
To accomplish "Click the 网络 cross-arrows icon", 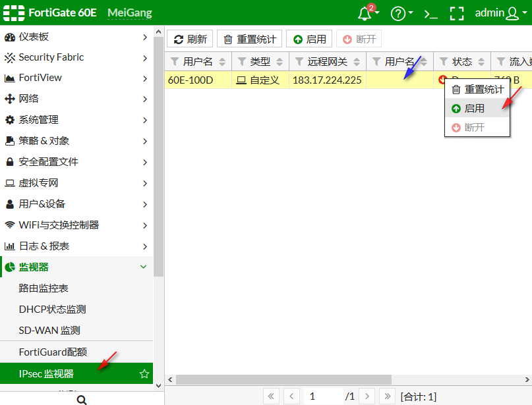I will click(x=10, y=99).
